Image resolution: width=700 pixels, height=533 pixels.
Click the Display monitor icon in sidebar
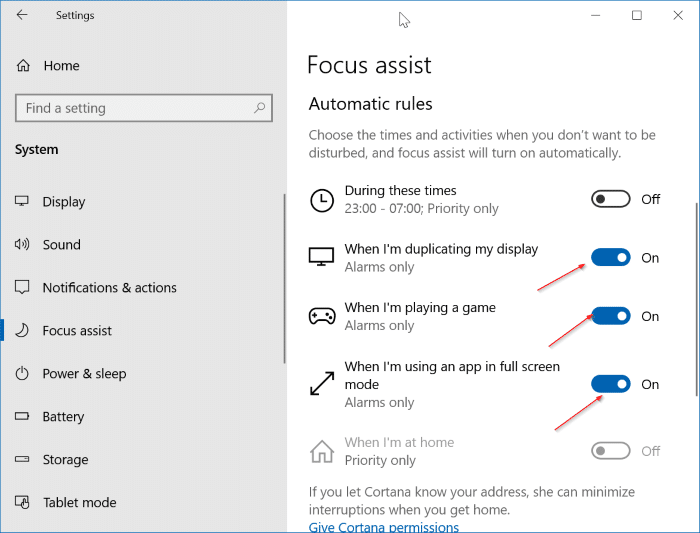click(x=22, y=201)
